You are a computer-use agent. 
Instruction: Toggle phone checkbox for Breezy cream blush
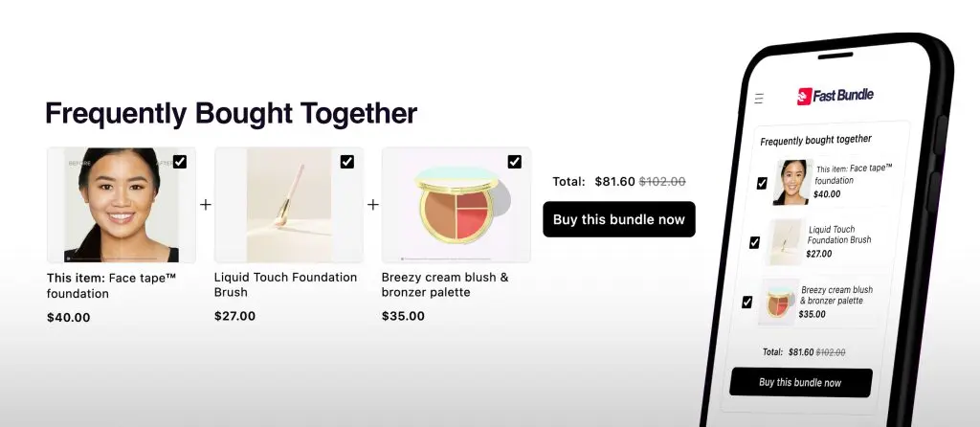coord(746,302)
